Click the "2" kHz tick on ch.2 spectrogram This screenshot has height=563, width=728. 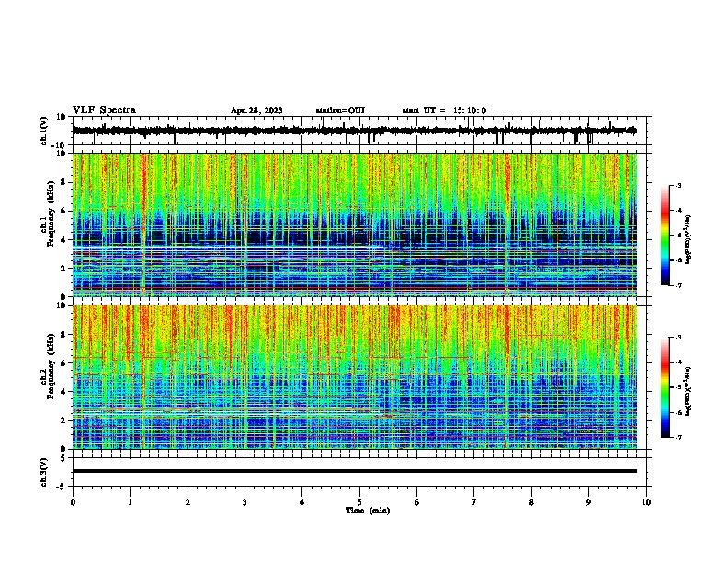[63, 420]
